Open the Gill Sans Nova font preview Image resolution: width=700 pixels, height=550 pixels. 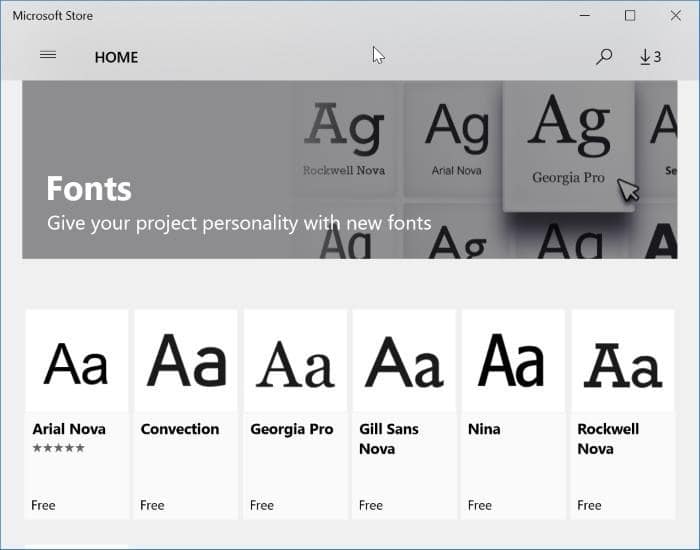(x=404, y=361)
